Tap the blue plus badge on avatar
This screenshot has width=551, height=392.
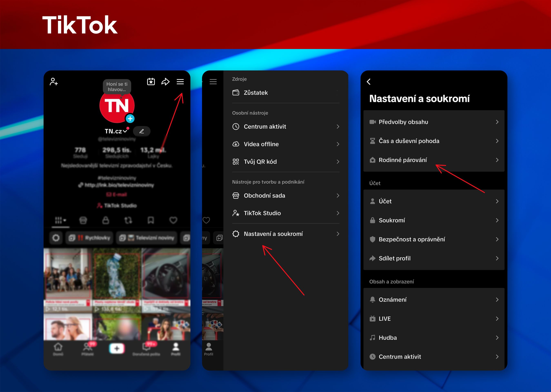130,118
